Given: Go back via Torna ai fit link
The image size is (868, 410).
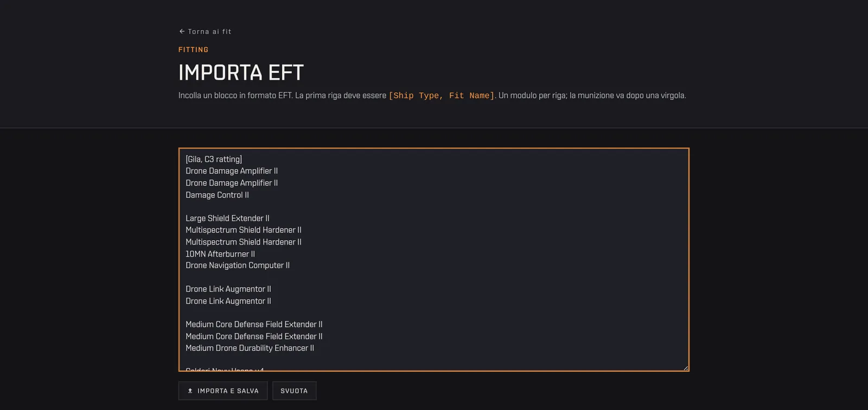Looking at the screenshot, I should [205, 31].
